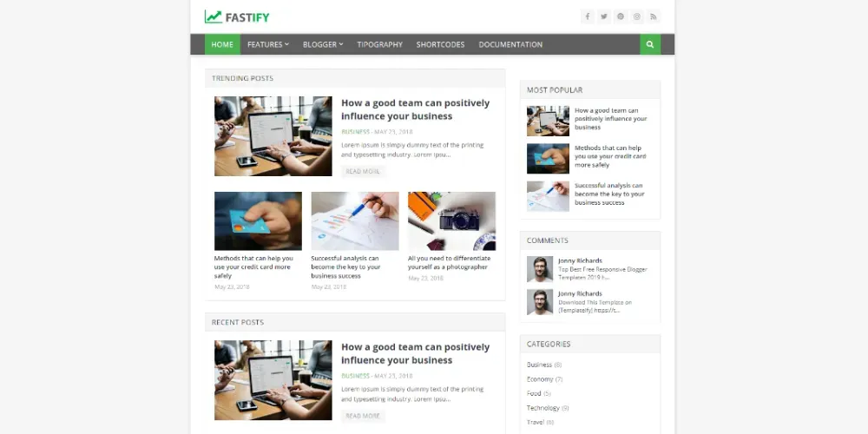868x434 pixels.
Task: Expand the Blogger dropdown menu
Action: [323, 44]
